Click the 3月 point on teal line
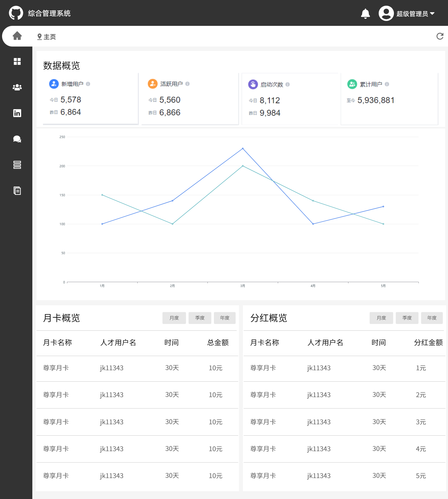448x499 pixels. point(243,166)
